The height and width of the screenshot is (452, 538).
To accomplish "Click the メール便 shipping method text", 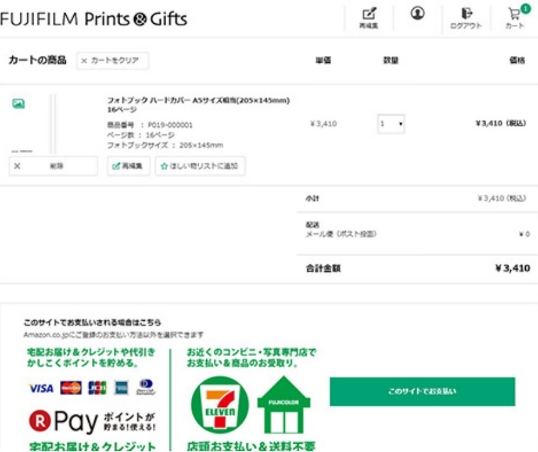I will click(341, 234).
